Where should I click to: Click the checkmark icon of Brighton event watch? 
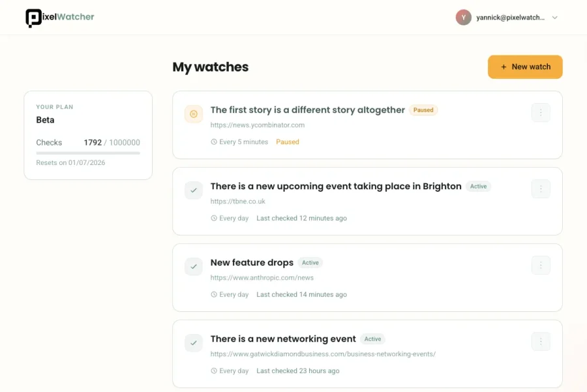[194, 190]
